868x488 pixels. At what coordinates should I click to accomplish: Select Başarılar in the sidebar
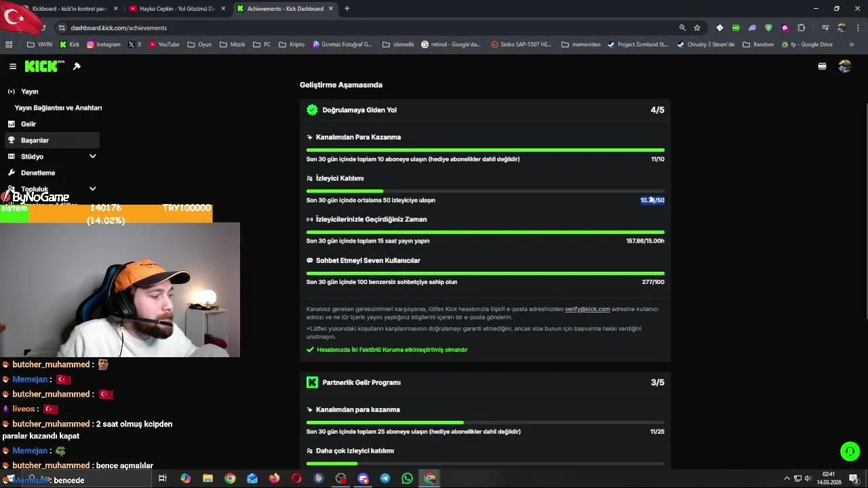point(52,140)
